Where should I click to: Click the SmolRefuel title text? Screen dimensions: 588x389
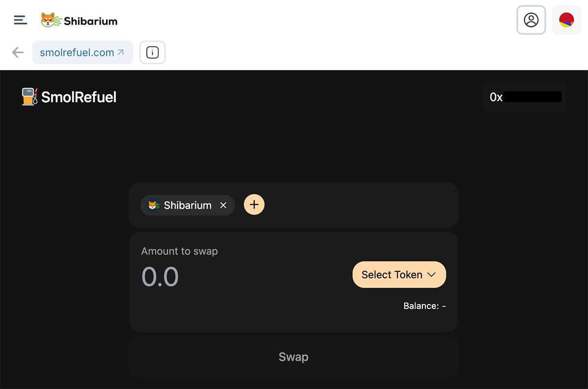[79, 97]
